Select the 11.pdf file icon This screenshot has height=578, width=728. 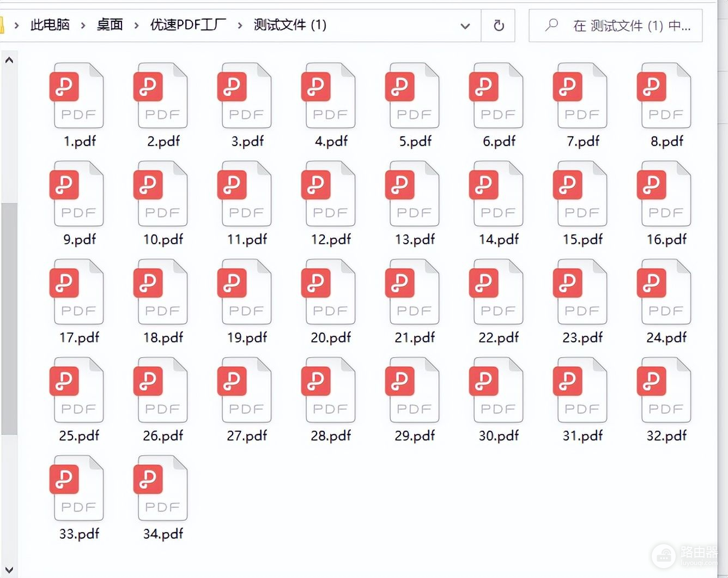pos(245,194)
